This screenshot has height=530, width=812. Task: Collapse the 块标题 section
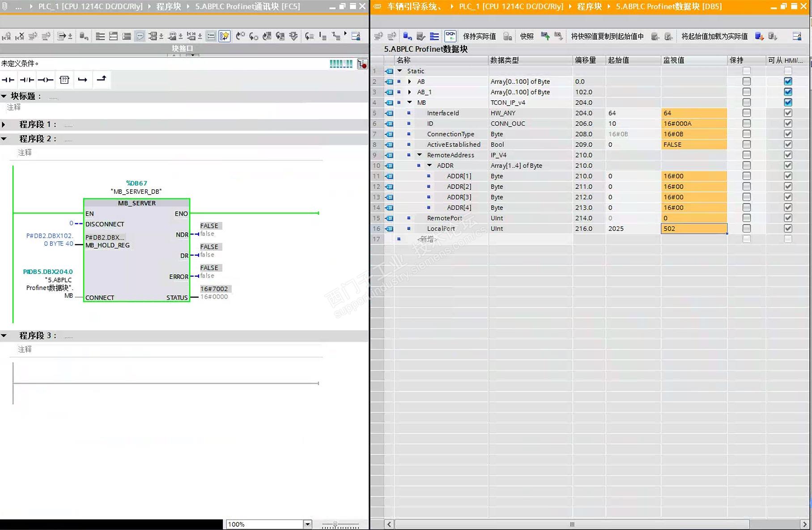[4, 96]
